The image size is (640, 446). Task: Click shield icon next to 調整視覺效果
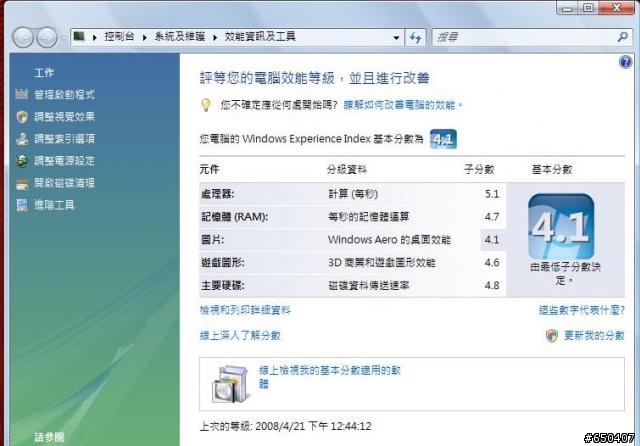tap(22, 117)
